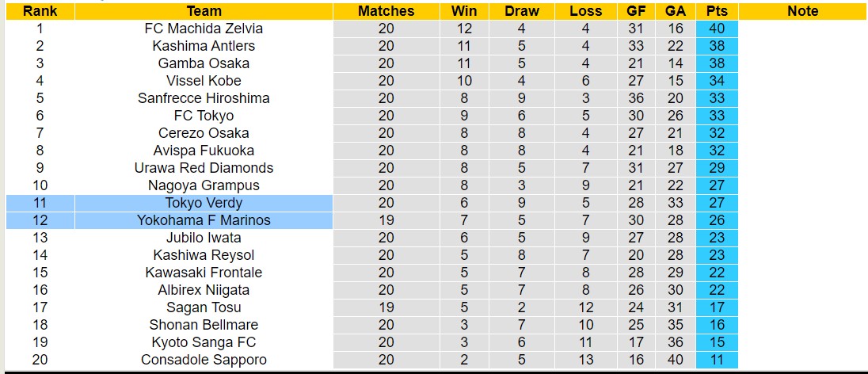Click the Kyoto Sanga FC team name
Screen dimensions: 868x374
[204, 342]
